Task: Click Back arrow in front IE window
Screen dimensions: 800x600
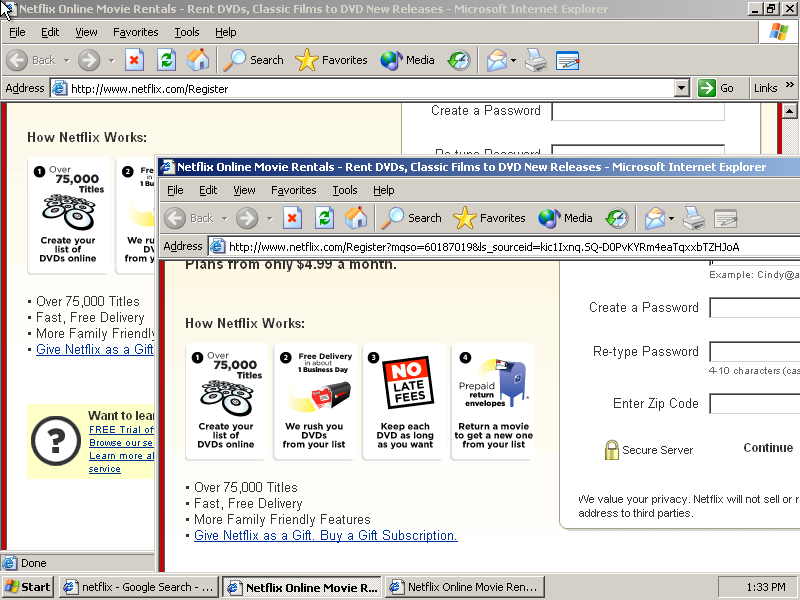Action: (175, 218)
